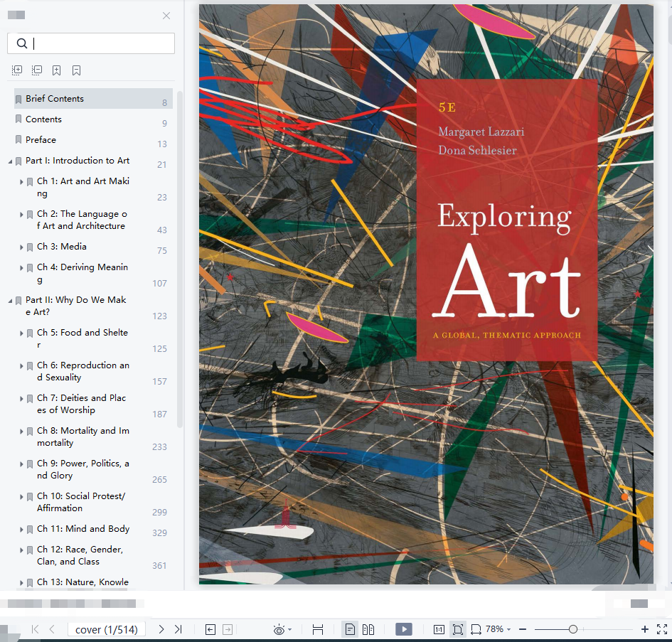Click bookmark icon beside Ch 5: Food and Shelter
The image size is (672, 642).
[30, 333]
